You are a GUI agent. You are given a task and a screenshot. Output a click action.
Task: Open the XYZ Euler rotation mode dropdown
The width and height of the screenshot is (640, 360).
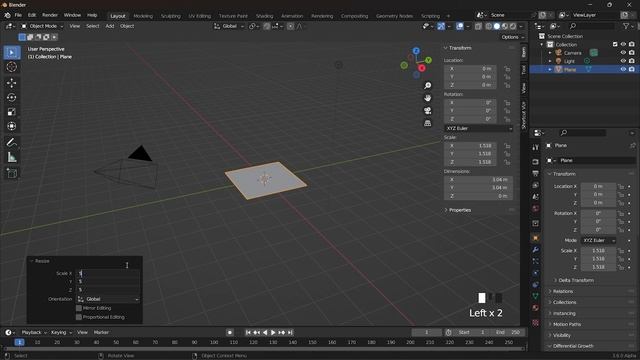(478, 129)
